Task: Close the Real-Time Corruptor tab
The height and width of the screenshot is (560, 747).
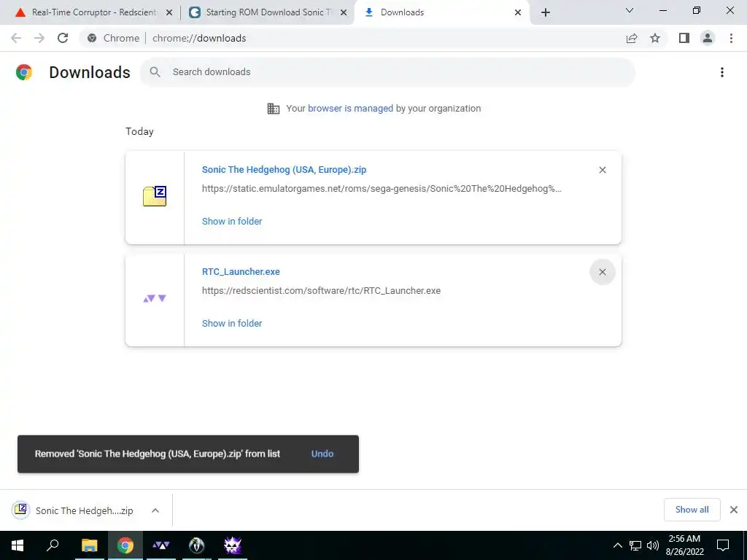Action: point(169,12)
